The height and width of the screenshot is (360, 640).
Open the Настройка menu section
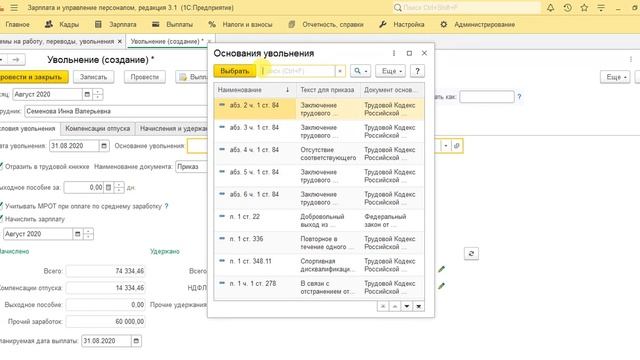402,24
